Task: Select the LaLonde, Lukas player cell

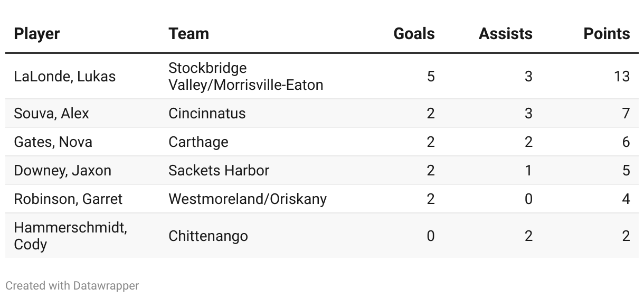Action: (64, 77)
